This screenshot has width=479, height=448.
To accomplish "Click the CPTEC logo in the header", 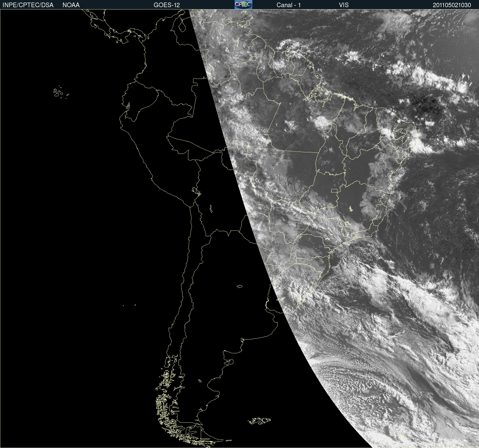I will (x=243, y=5).
